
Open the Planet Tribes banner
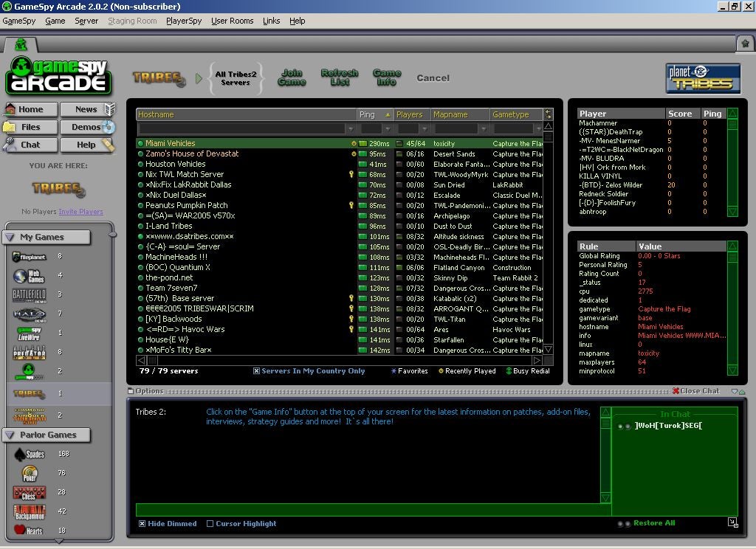coord(703,78)
